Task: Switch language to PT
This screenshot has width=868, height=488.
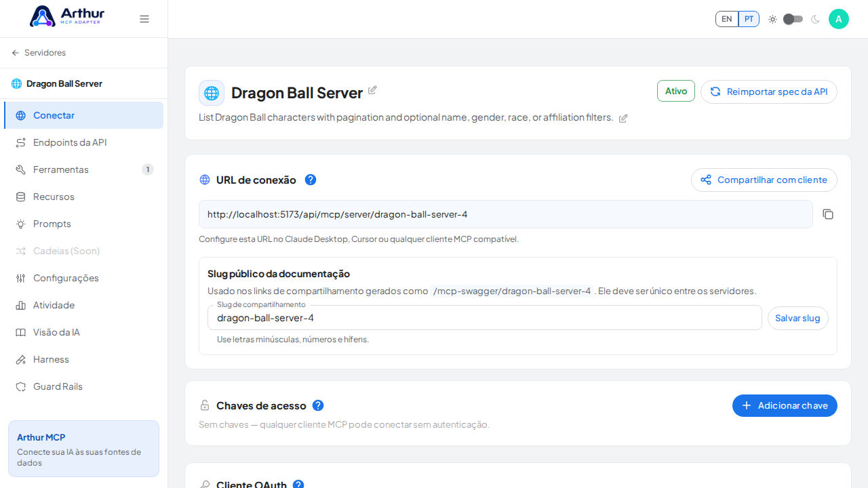Action: (749, 19)
